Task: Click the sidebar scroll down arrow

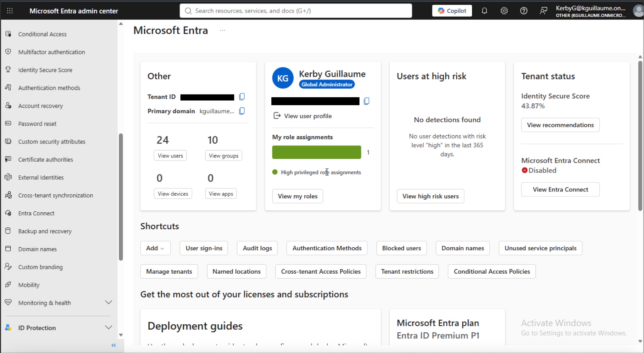Action: 121,335
